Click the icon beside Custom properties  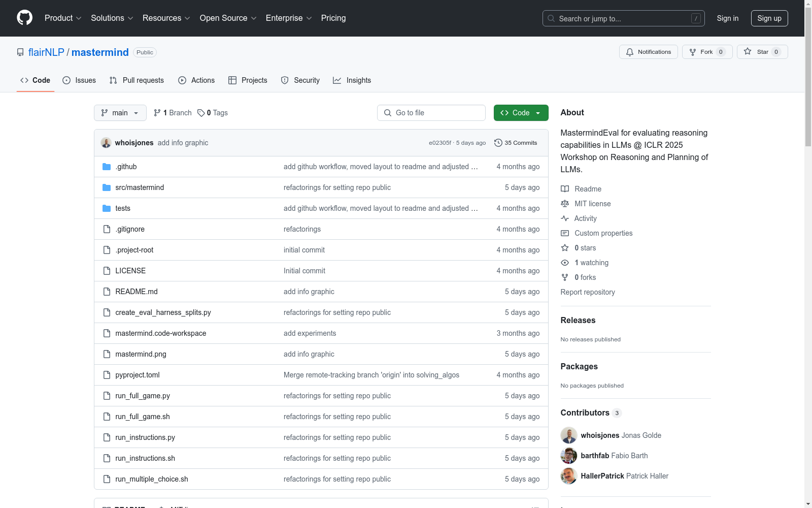tap(565, 233)
